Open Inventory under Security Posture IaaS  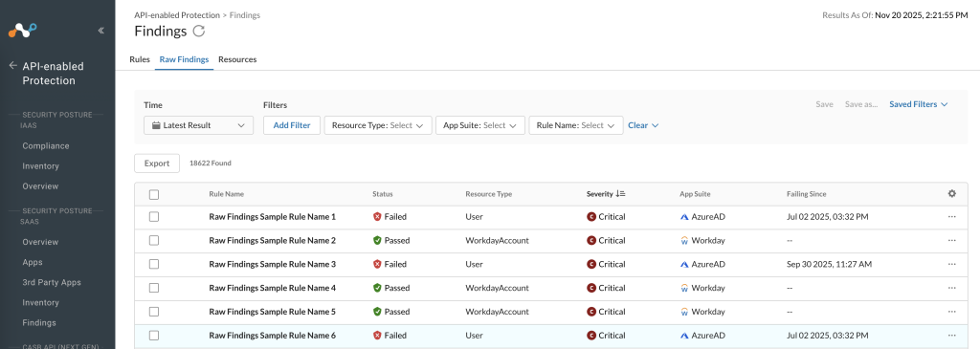[x=40, y=166]
